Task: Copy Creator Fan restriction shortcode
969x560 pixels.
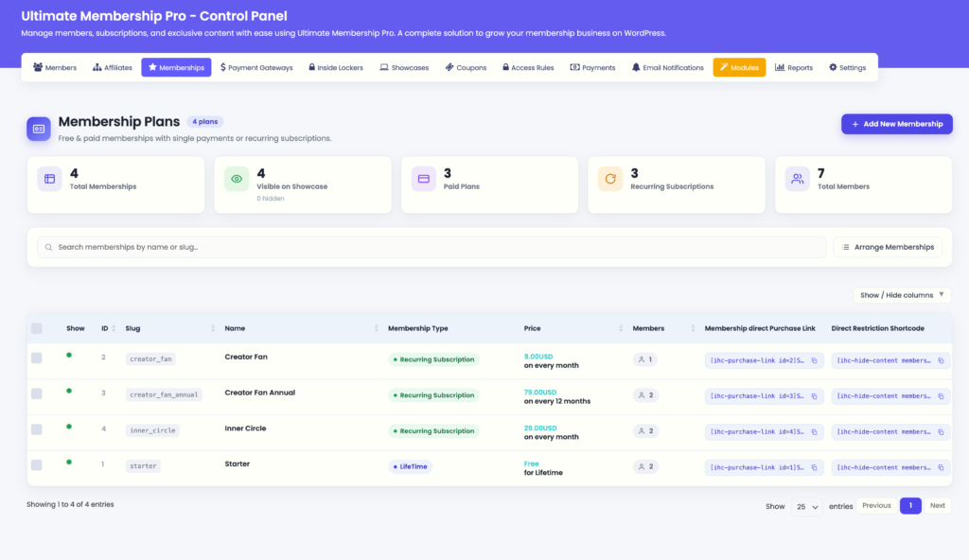Action: (941, 360)
